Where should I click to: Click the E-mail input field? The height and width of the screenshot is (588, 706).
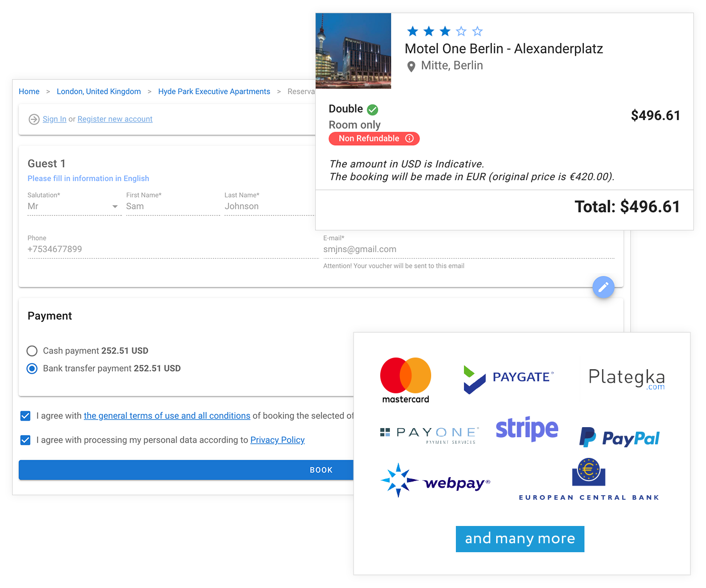[468, 249]
